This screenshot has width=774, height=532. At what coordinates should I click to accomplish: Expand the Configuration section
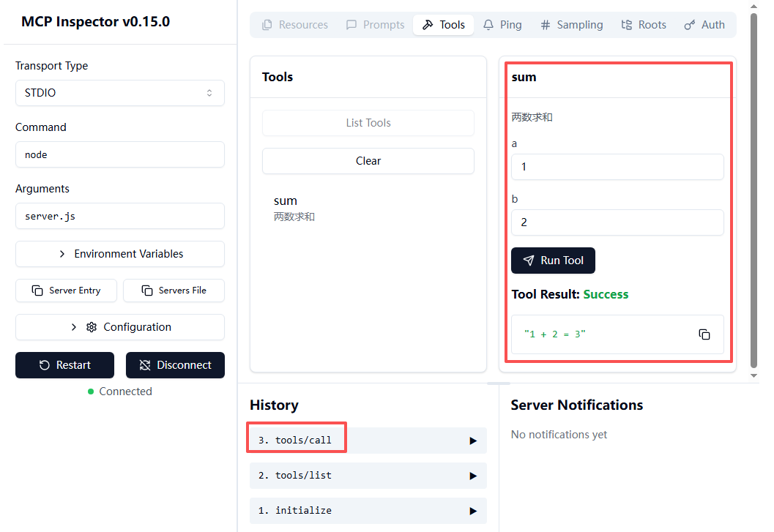[x=120, y=327]
